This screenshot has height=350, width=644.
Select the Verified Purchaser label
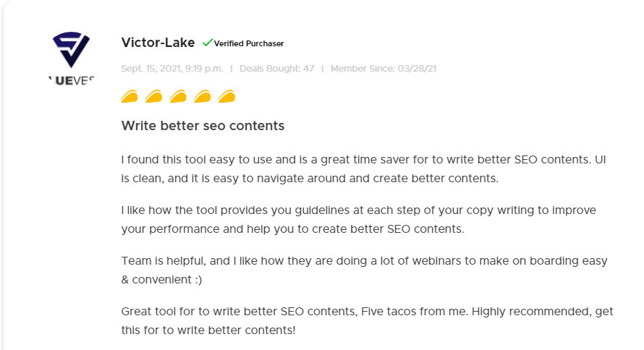point(248,43)
